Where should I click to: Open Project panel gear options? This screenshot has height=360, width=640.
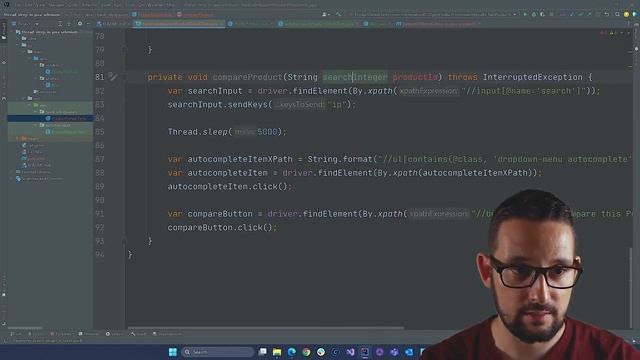coord(80,24)
